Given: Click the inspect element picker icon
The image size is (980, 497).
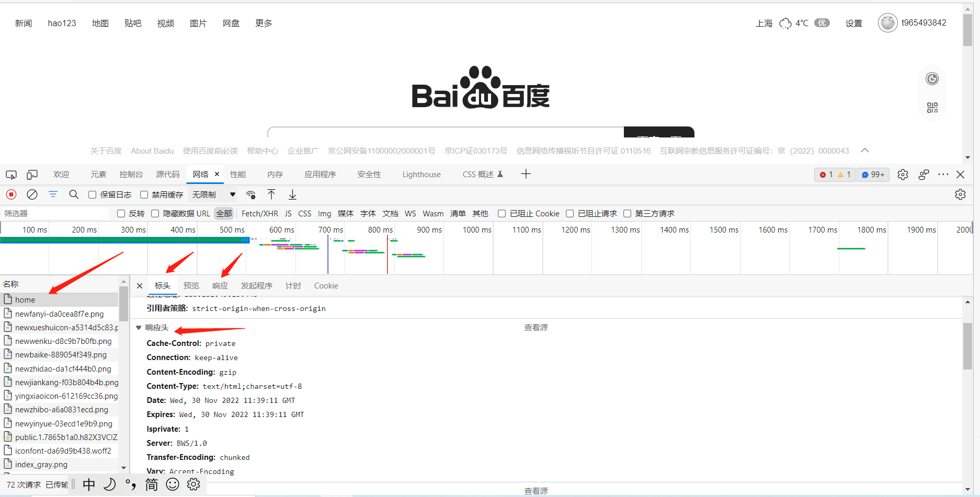Looking at the screenshot, I should (11, 175).
